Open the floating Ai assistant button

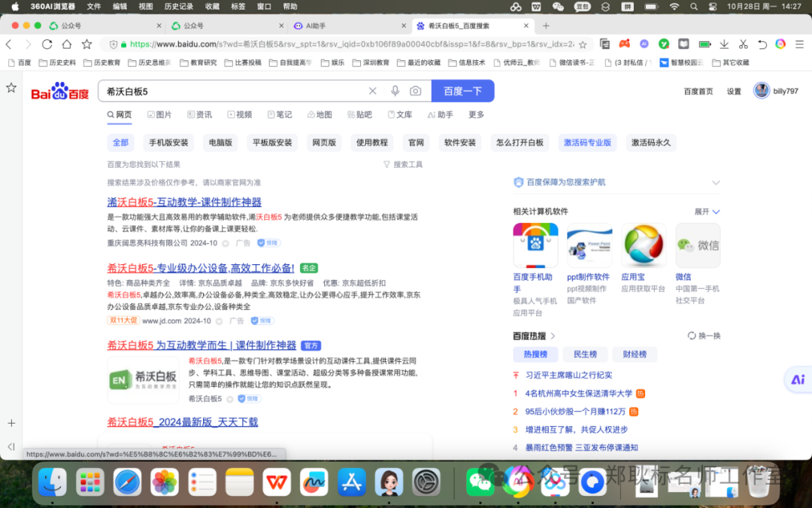coord(798,379)
